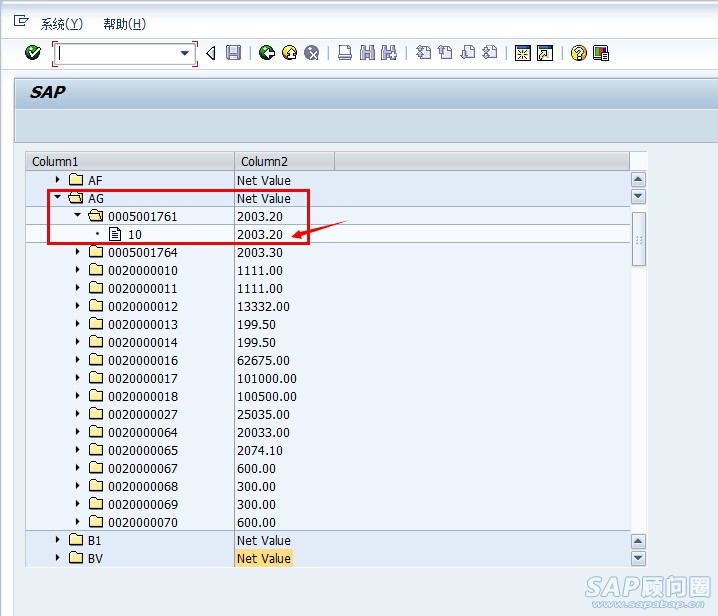Screen dimensions: 718x616
Task: Expand the BV folder node
Action: tap(57, 558)
